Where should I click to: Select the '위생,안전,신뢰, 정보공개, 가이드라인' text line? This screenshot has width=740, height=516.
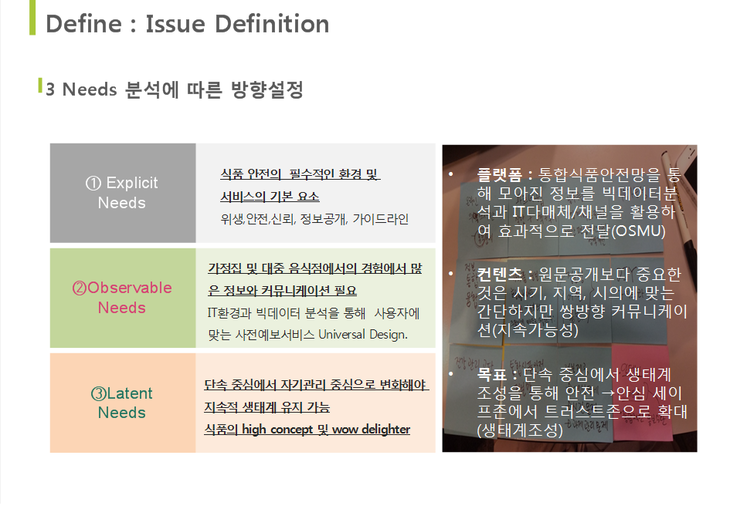(x=314, y=218)
